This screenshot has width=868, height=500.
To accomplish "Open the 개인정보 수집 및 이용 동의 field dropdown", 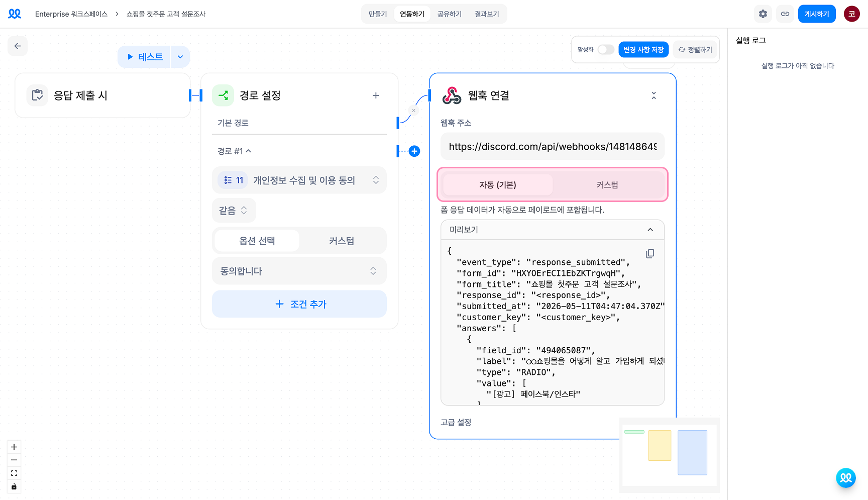I will point(299,180).
